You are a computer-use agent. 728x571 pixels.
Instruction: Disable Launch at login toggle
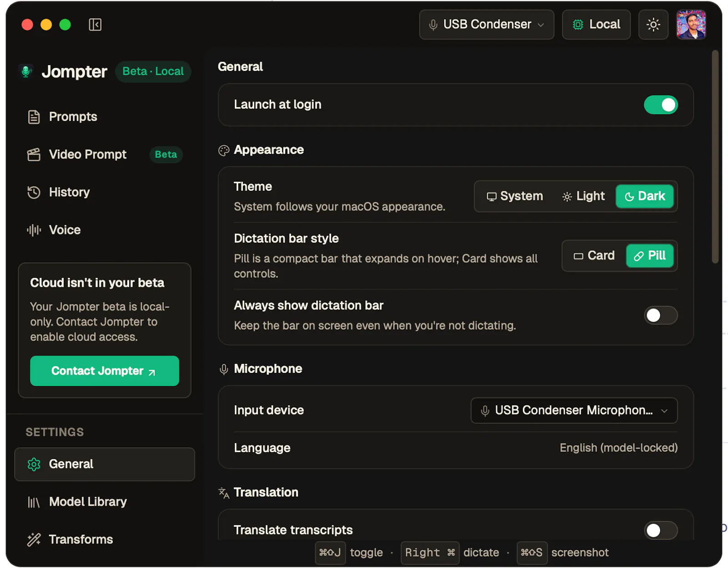(x=661, y=105)
